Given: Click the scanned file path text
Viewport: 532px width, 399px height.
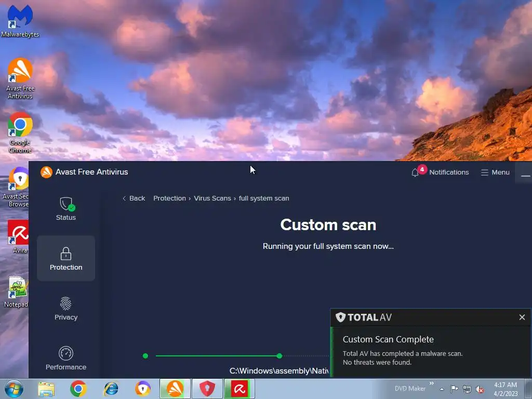Looking at the screenshot, I should pos(279,371).
